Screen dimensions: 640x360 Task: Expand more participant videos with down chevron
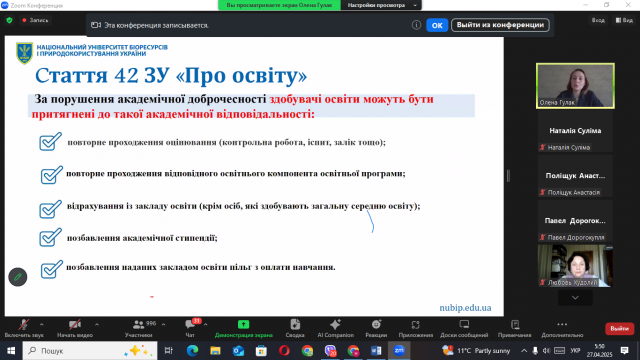(x=575, y=298)
